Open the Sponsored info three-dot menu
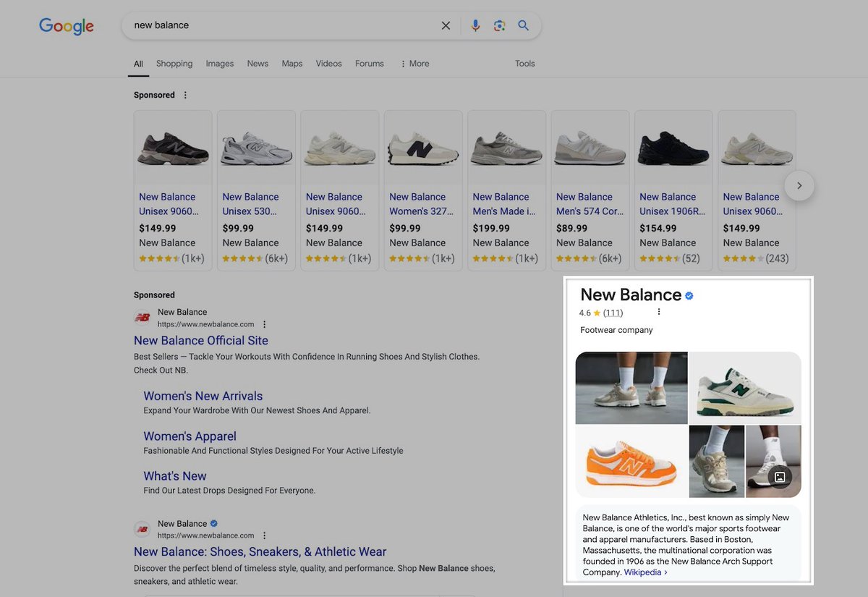Viewport: 868px width, 597px height. pos(185,95)
